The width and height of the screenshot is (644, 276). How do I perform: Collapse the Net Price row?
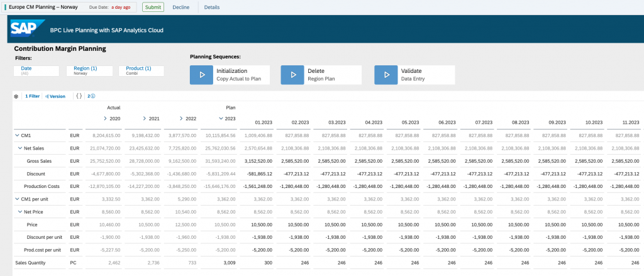20,212
